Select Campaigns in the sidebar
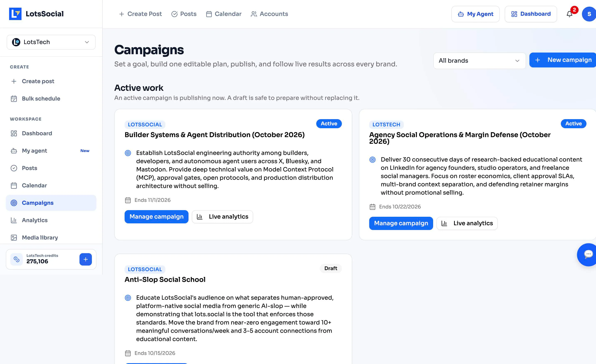 pyautogui.click(x=51, y=203)
